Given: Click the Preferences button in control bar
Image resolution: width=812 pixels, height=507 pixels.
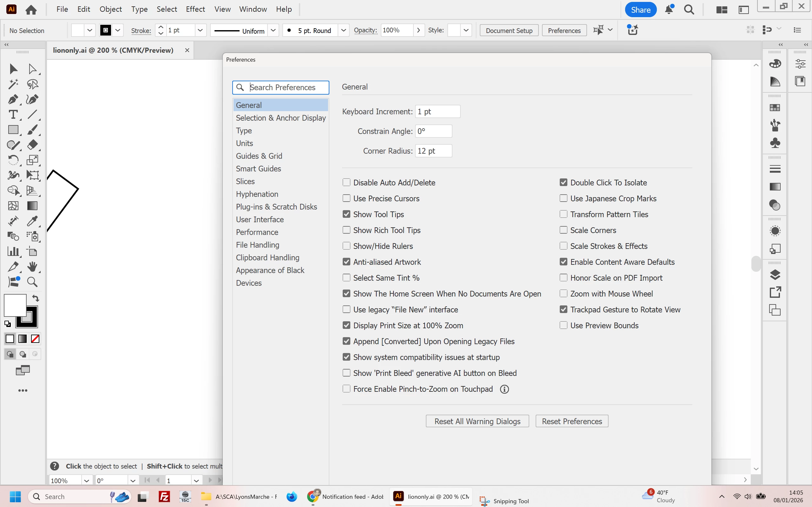Looking at the screenshot, I should pyautogui.click(x=564, y=30).
